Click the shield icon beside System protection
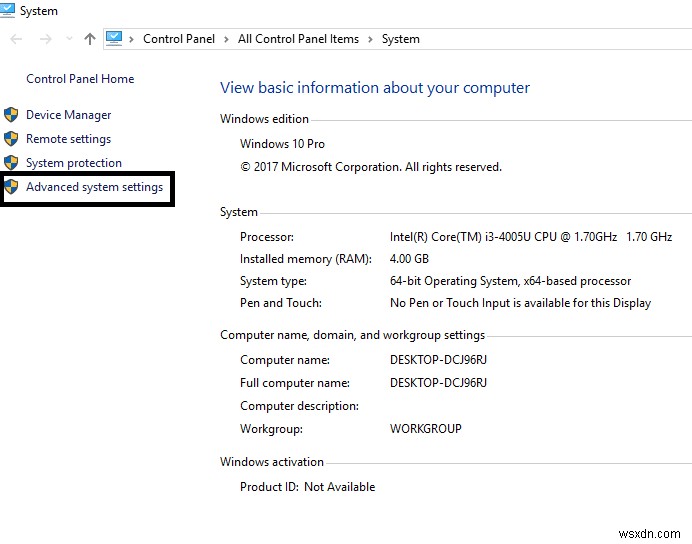Image resolution: width=692 pixels, height=544 pixels. point(11,163)
